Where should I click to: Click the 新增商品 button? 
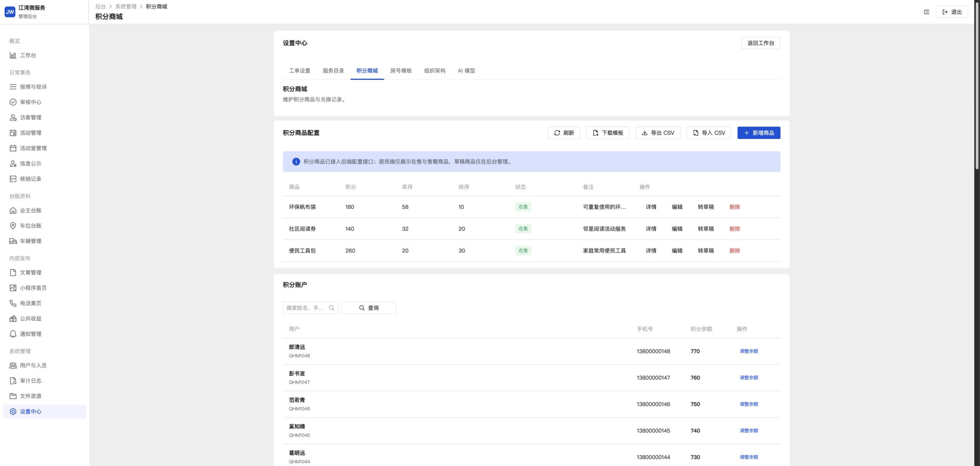click(758, 133)
